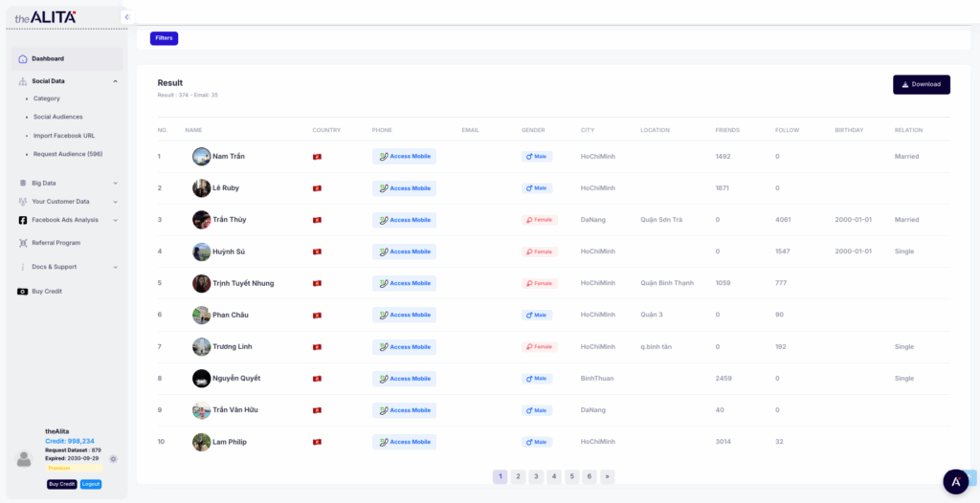Viewport: 980px width, 503px height.
Task: Expand the Big Data menu
Action: point(115,183)
